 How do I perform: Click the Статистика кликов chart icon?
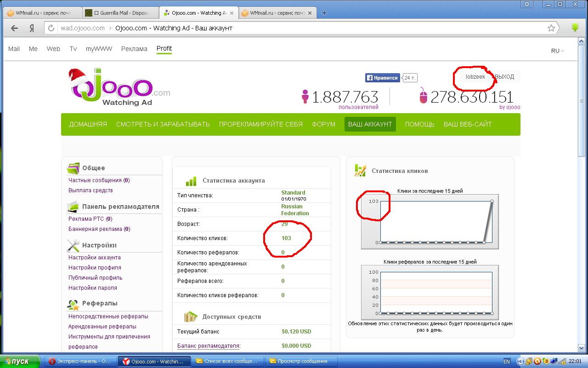point(360,171)
